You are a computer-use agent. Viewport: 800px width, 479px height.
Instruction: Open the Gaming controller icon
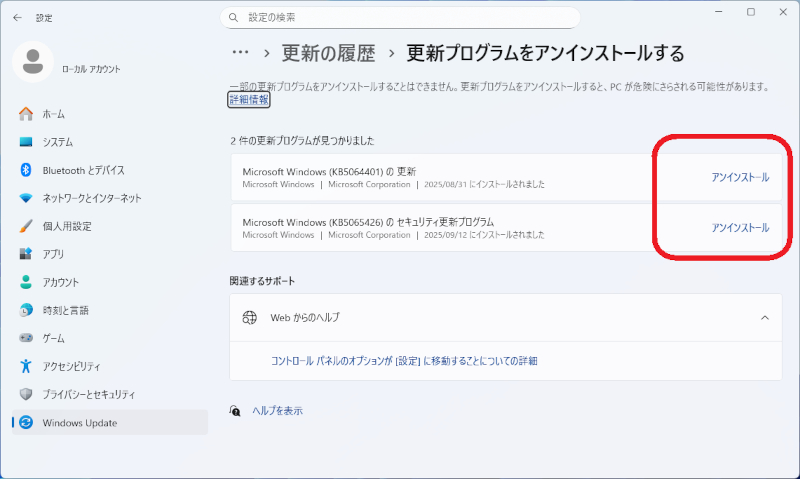point(26,338)
